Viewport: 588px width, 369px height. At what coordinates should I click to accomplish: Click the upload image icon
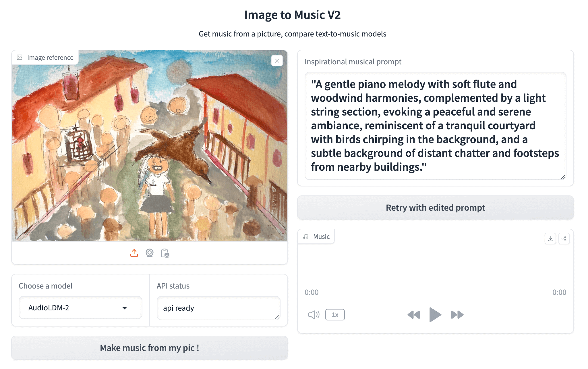click(x=134, y=253)
